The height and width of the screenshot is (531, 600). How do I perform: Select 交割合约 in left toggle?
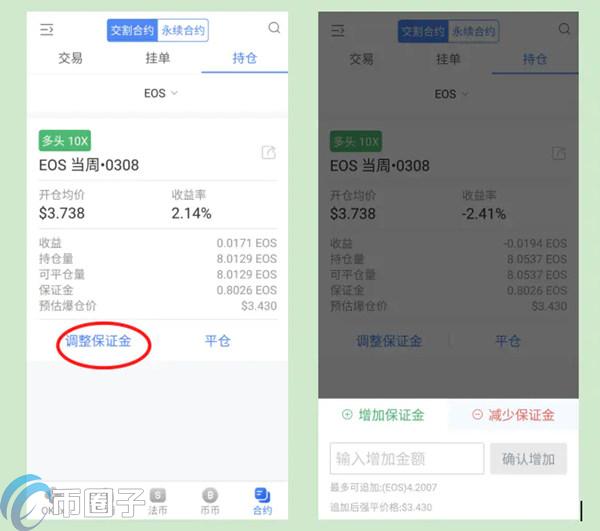point(132,30)
